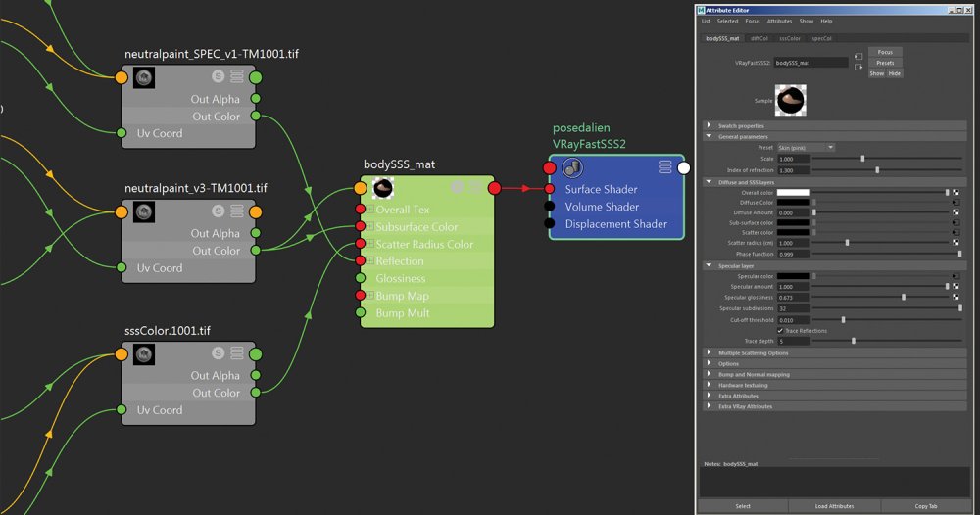Click the Notes text area
This screenshot has height=515, width=980.
pos(834,482)
